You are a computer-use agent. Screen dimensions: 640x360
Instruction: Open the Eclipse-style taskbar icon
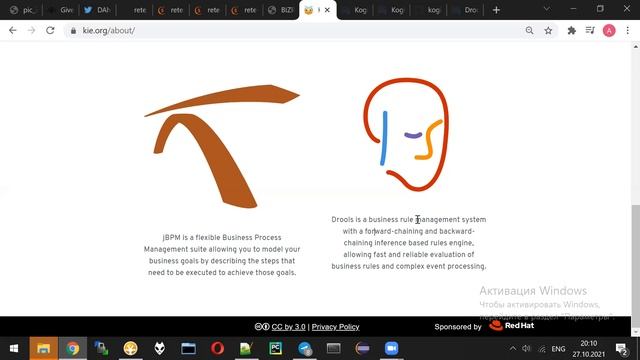click(x=362, y=349)
